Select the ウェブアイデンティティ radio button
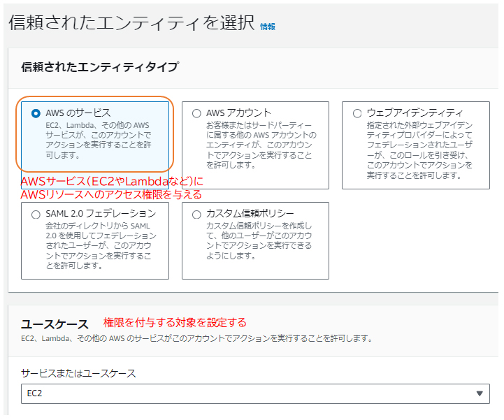 [357, 113]
